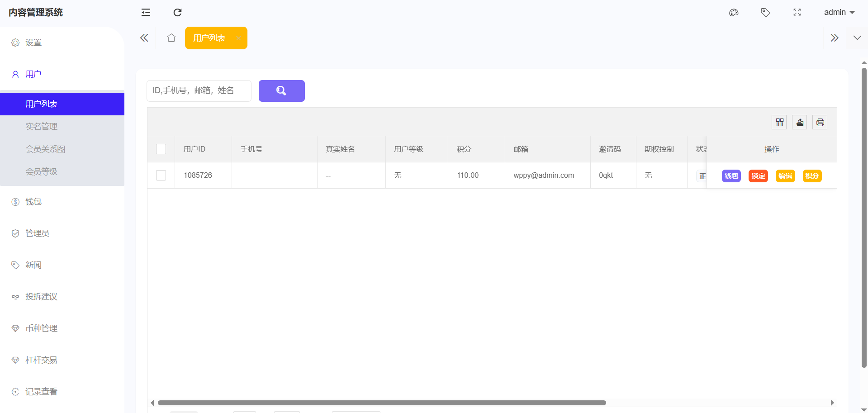Select 会员等级 submenu item

(x=41, y=172)
